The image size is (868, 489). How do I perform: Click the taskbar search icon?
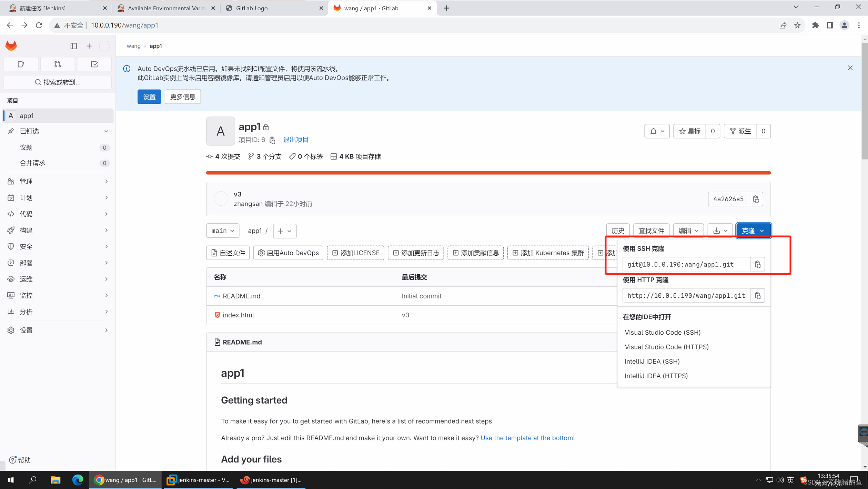tap(33, 480)
